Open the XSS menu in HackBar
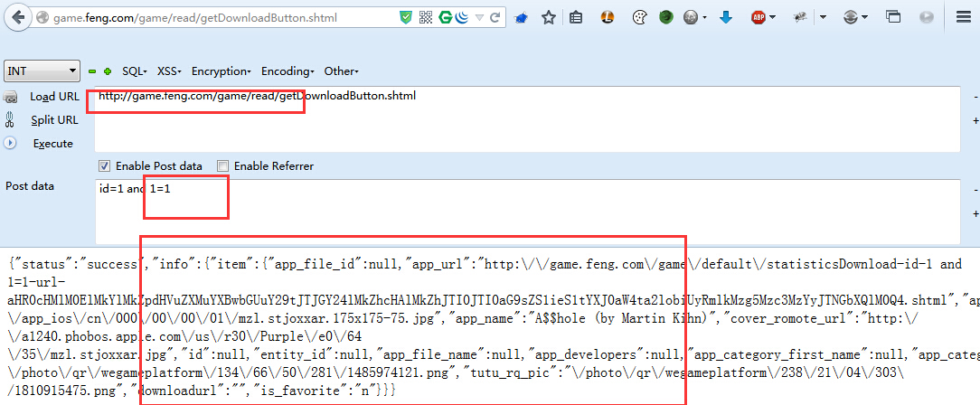 coord(169,71)
